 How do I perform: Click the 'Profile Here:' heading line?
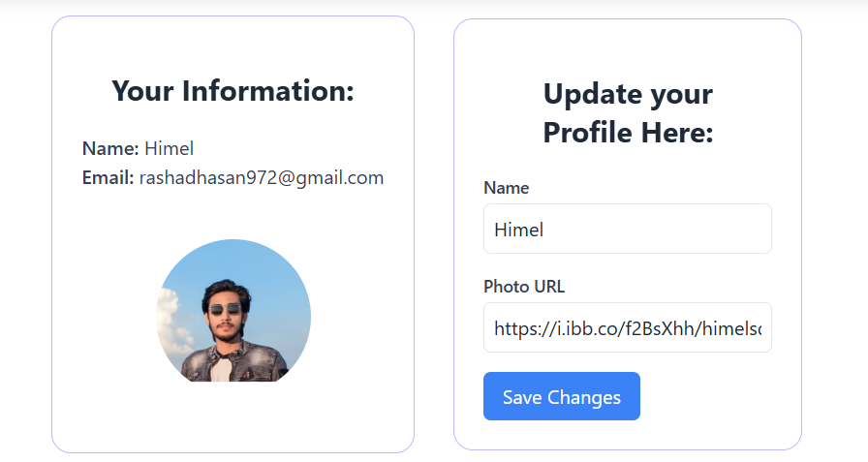pos(627,132)
